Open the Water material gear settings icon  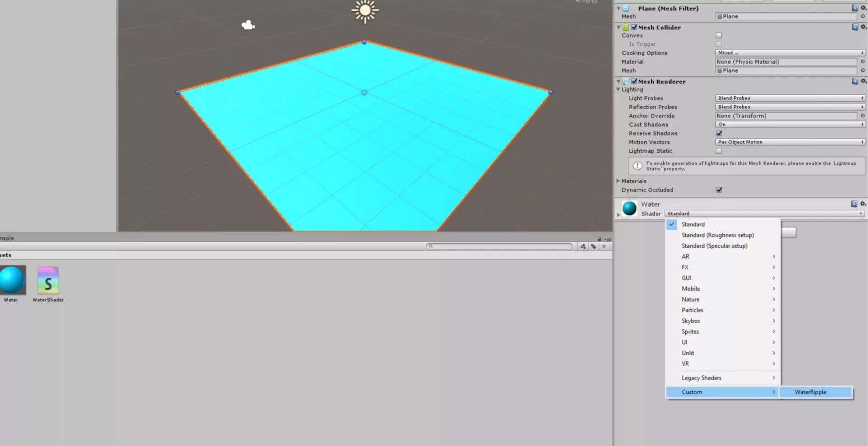(863, 203)
